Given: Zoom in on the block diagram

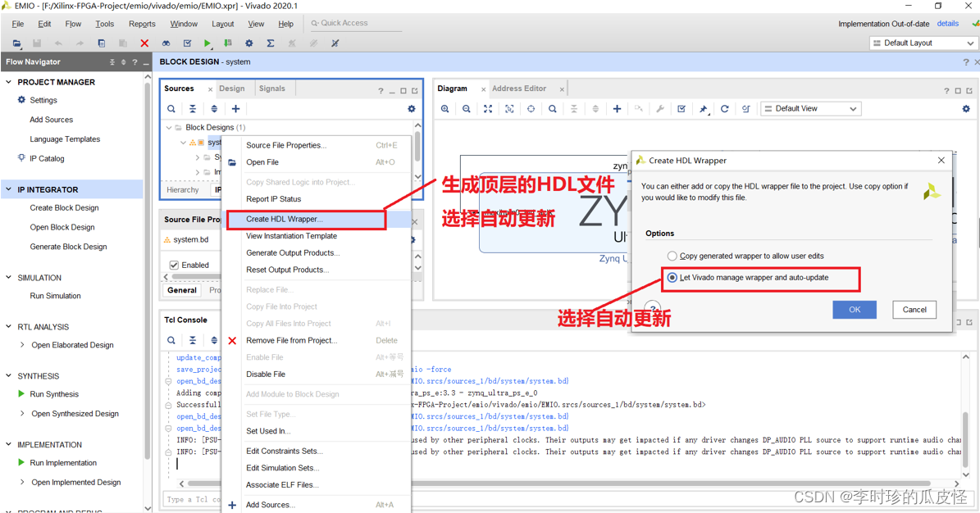Looking at the screenshot, I should point(445,109).
